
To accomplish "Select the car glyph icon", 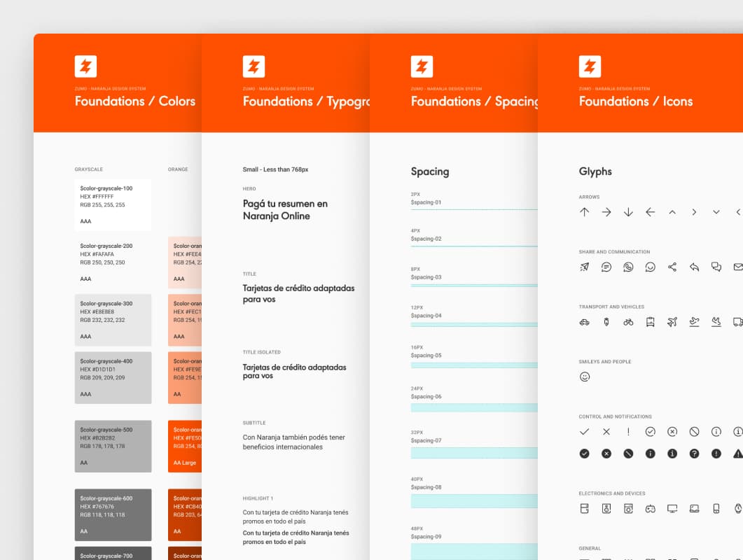I will [x=584, y=321].
